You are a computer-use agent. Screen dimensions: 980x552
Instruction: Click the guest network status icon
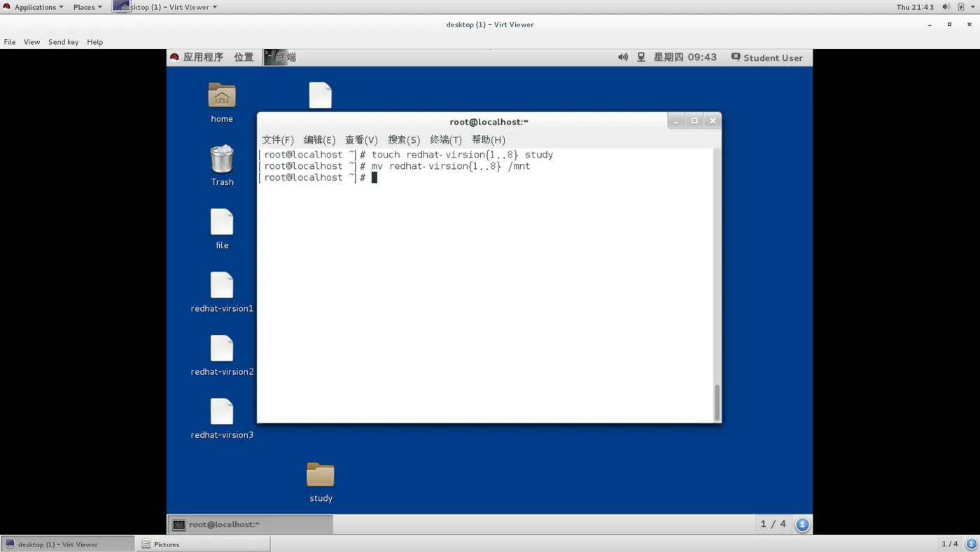[641, 57]
